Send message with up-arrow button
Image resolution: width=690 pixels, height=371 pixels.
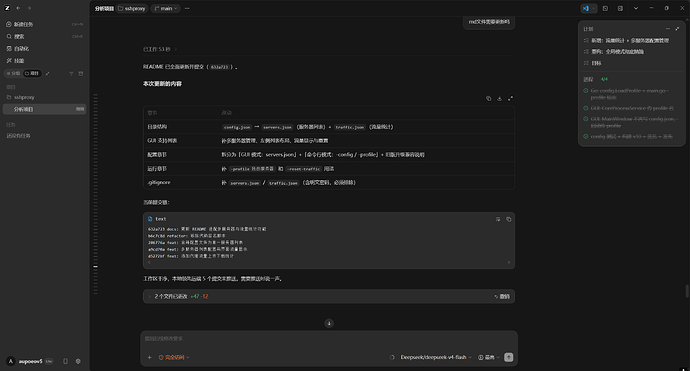click(509, 357)
